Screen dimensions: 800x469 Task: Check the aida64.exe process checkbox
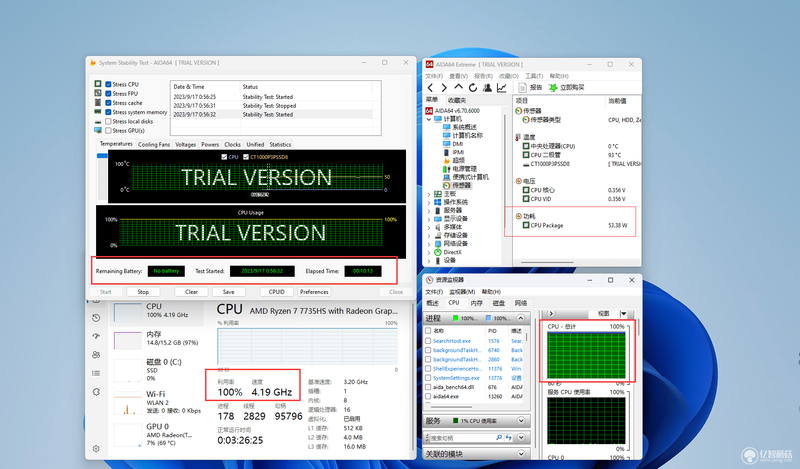pyautogui.click(x=428, y=396)
